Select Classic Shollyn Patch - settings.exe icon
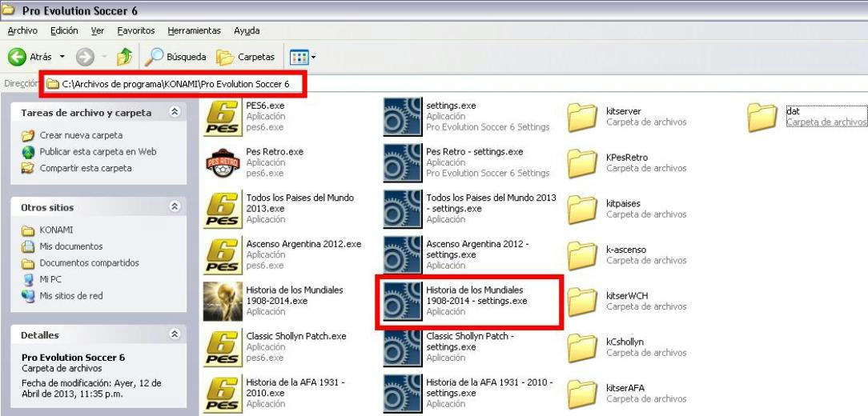This screenshot has height=416, width=868. [403, 347]
